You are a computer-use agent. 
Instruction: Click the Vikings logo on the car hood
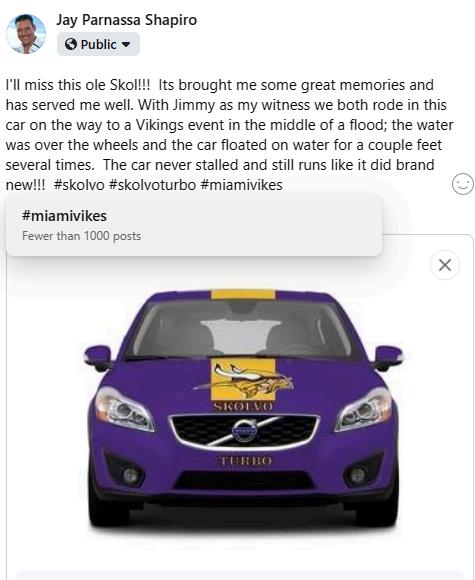[244, 381]
